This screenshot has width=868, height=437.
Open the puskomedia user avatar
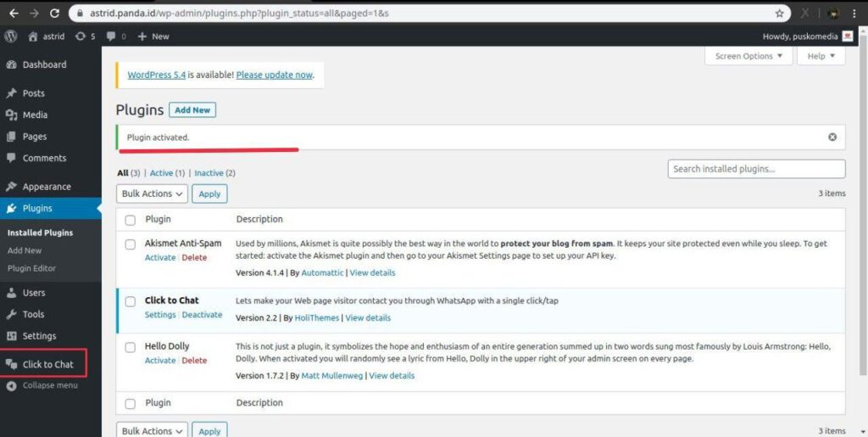pos(847,36)
